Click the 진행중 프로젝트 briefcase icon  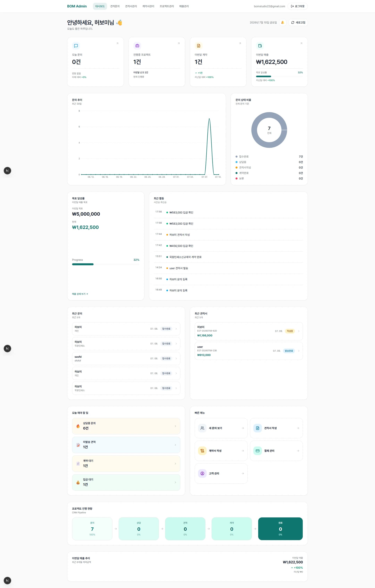[137, 46]
